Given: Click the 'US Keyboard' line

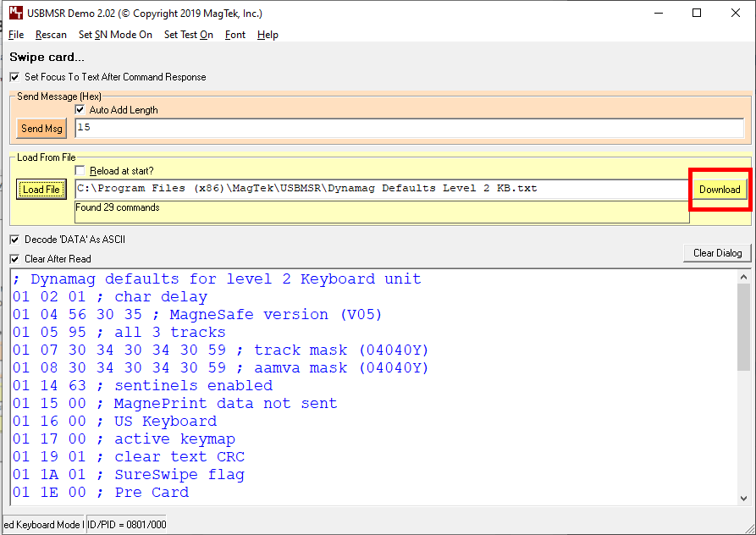Looking at the screenshot, I should (x=115, y=422).
